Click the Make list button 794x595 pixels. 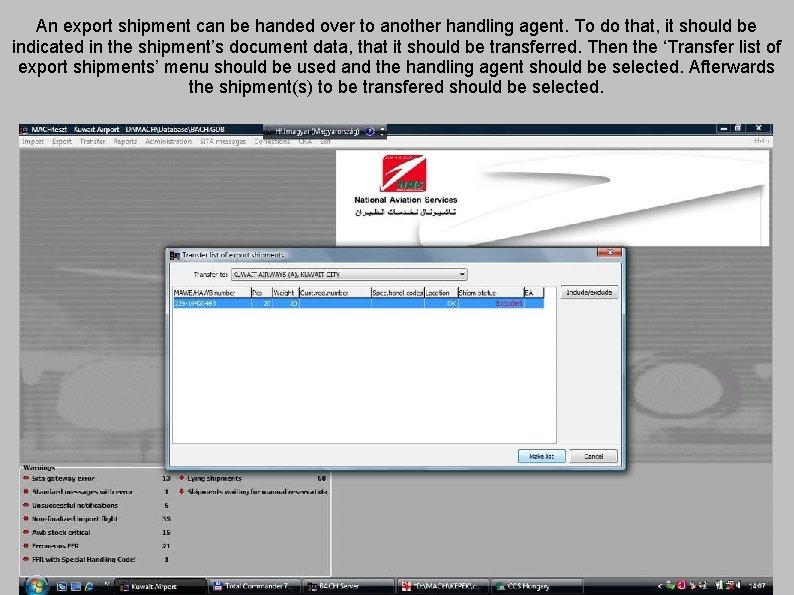pyautogui.click(x=541, y=456)
